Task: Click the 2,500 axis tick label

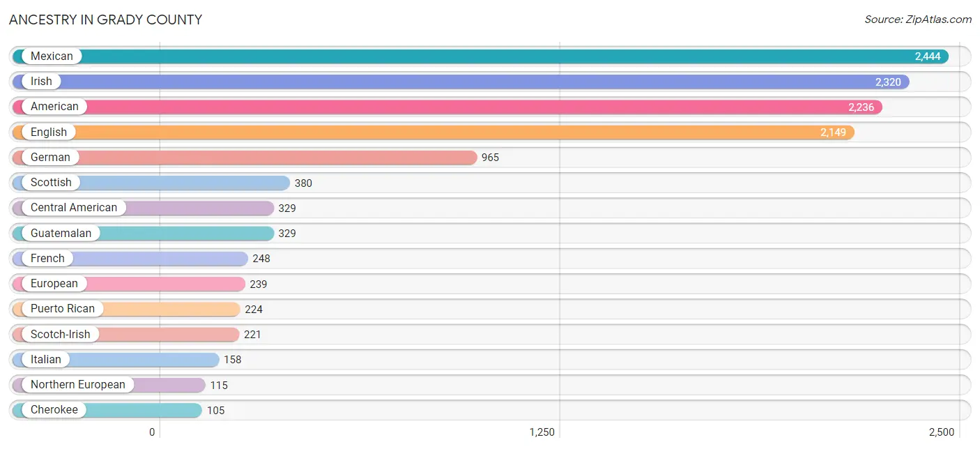Action: tap(941, 432)
